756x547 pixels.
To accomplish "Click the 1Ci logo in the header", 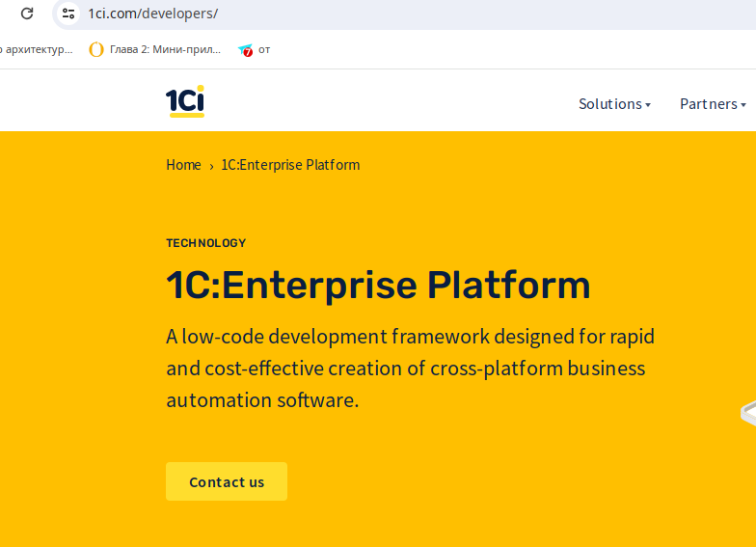I will tap(184, 101).
